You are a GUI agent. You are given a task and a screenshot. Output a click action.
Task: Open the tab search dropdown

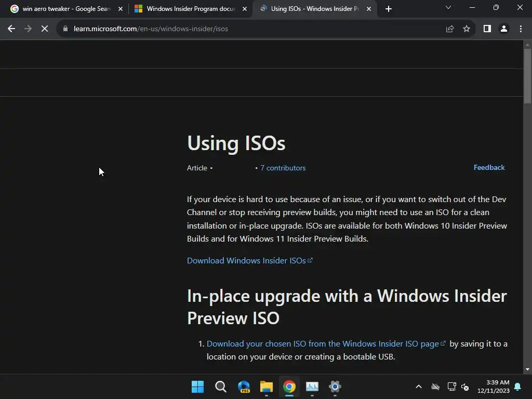[x=448, y=7]
